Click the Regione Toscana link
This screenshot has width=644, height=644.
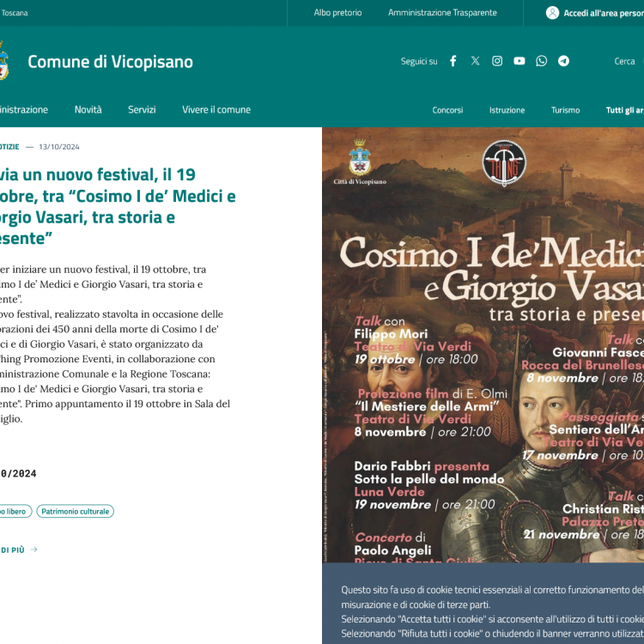[14, 13]
